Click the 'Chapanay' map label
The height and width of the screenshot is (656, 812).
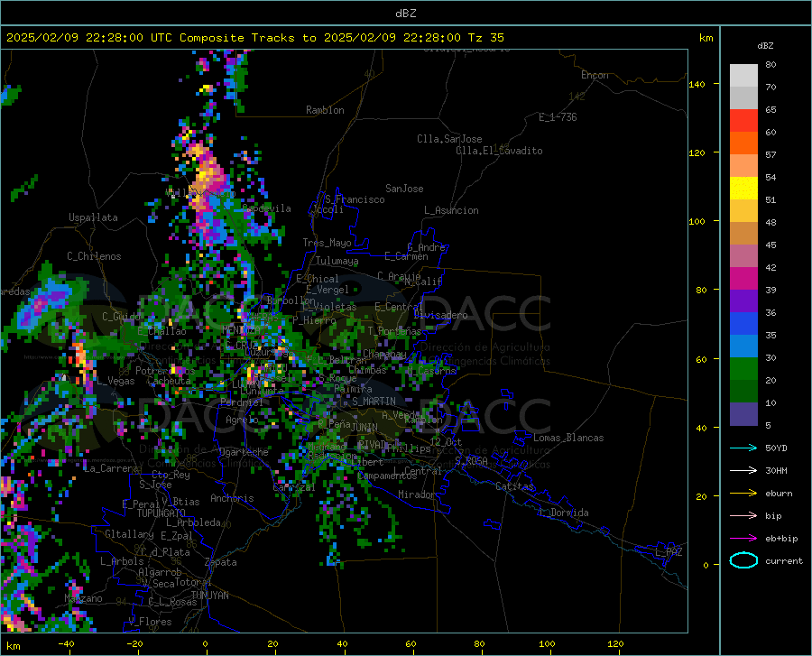point(384,354)
